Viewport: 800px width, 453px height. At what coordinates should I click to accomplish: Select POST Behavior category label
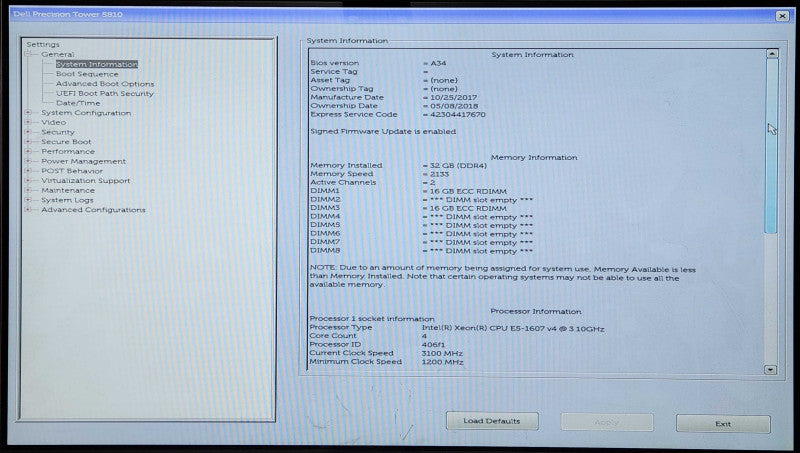pyautogui.click(x=72, y=171)
